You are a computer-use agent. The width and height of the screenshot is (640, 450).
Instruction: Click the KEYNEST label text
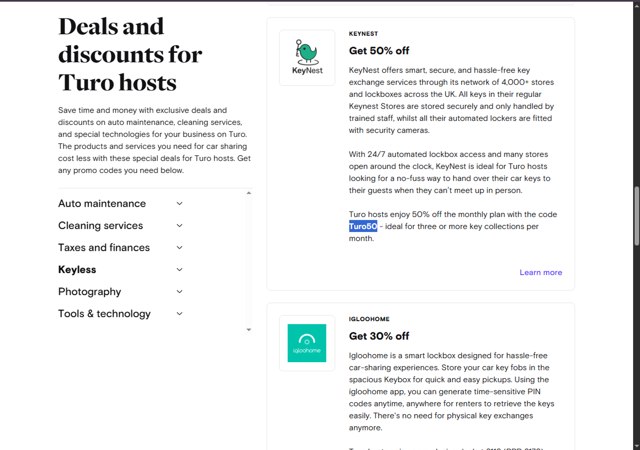point(363,33)
